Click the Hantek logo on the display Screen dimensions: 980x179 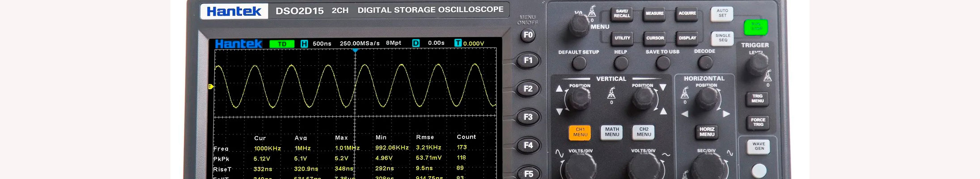tap(238, 44)
